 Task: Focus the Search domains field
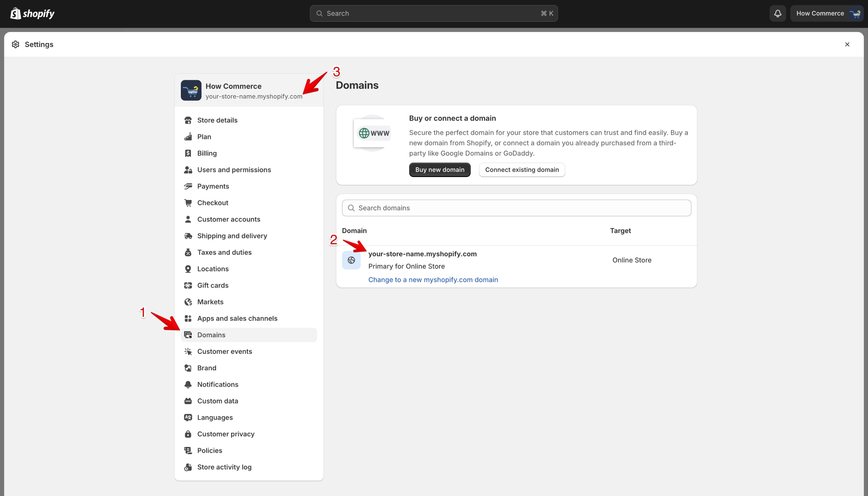tap(516, 208)
